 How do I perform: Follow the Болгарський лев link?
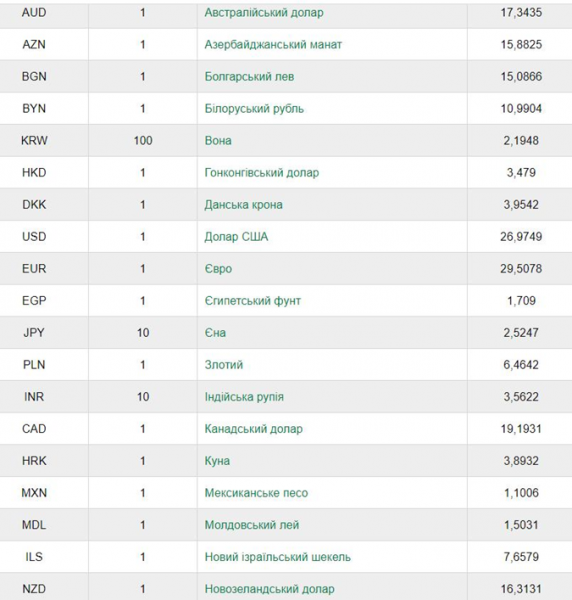coord(249,77)
